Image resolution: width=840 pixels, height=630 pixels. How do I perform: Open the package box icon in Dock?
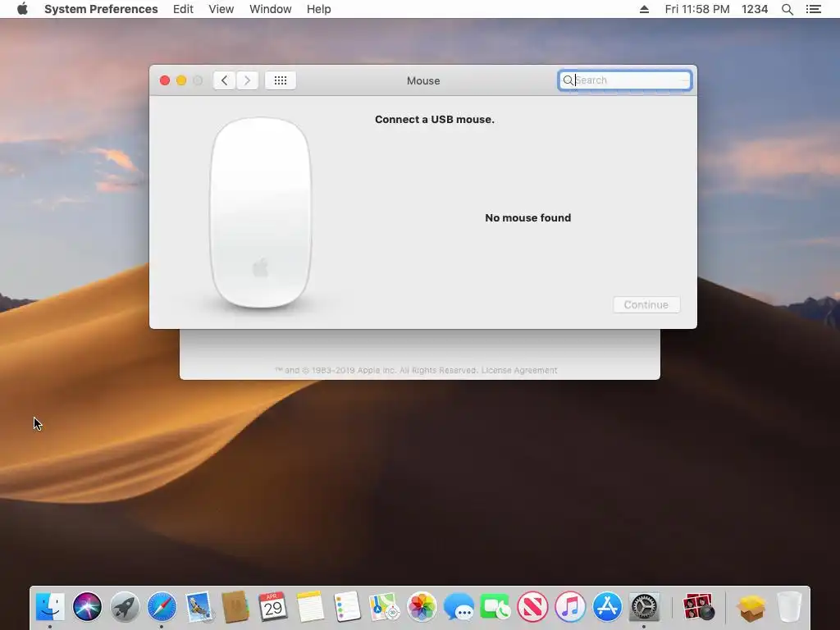(751, 607)
